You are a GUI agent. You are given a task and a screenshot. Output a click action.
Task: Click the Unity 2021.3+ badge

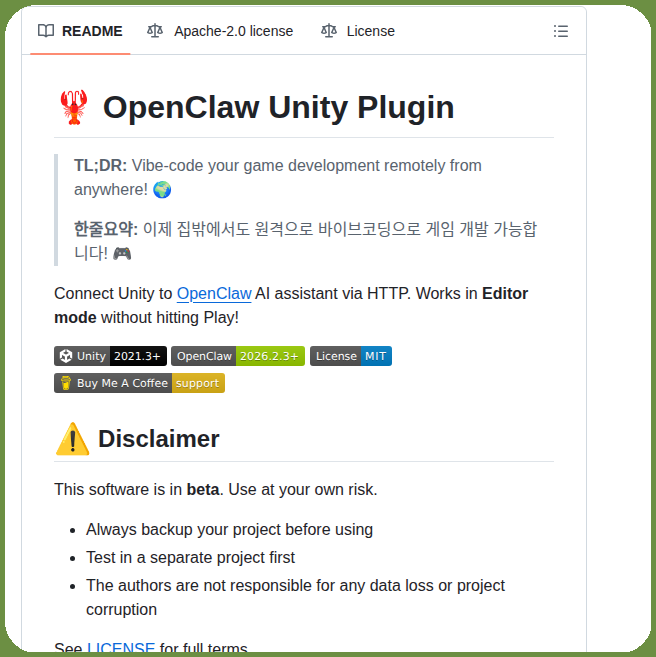coord(111,356)
